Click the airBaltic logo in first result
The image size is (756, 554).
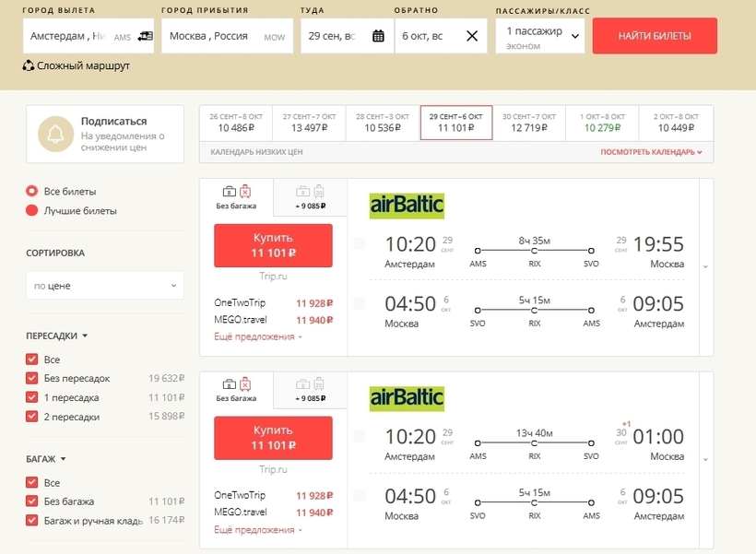tap(407, 205)
